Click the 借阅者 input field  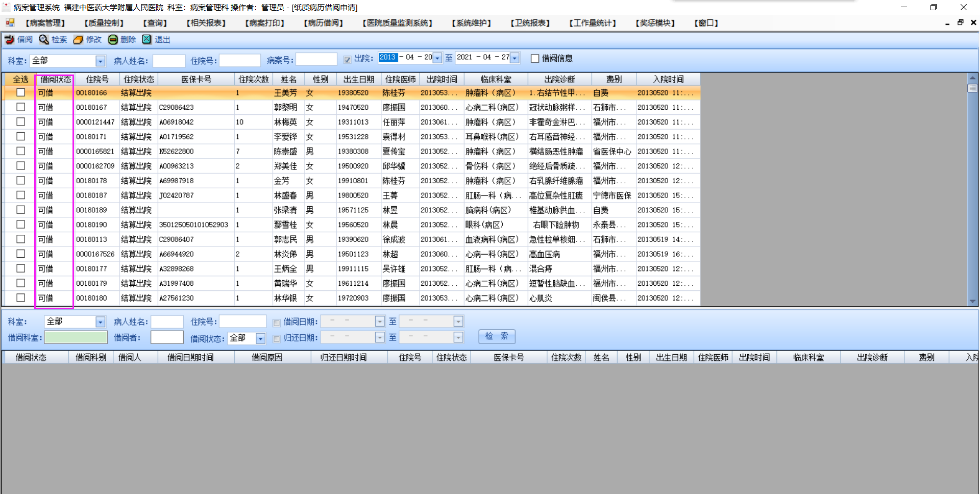click(x=167, y=337)
